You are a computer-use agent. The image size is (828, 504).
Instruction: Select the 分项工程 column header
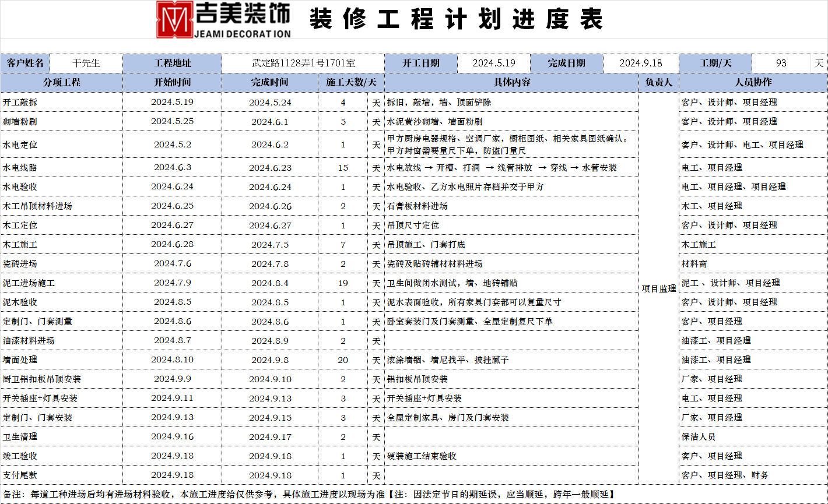(61, 83)
